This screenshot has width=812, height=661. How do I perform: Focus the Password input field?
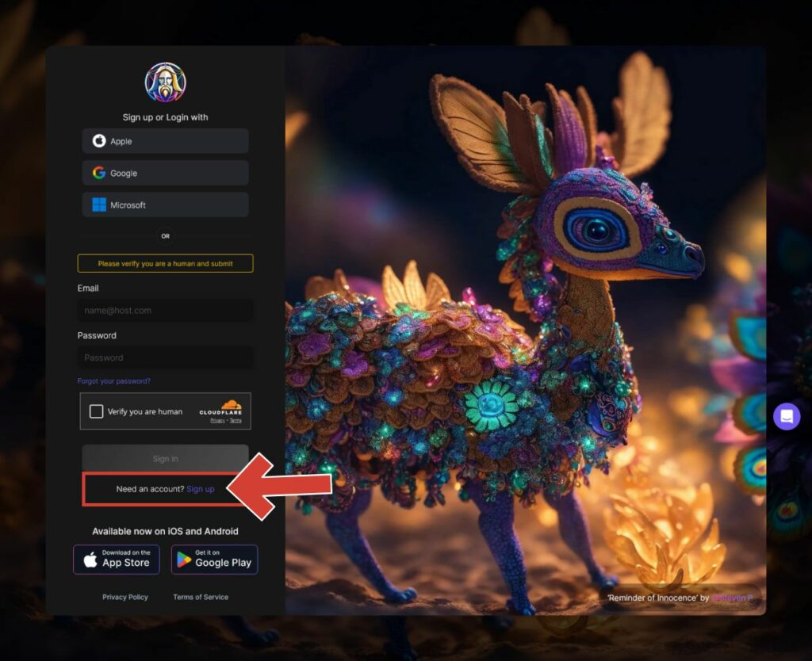165,357
